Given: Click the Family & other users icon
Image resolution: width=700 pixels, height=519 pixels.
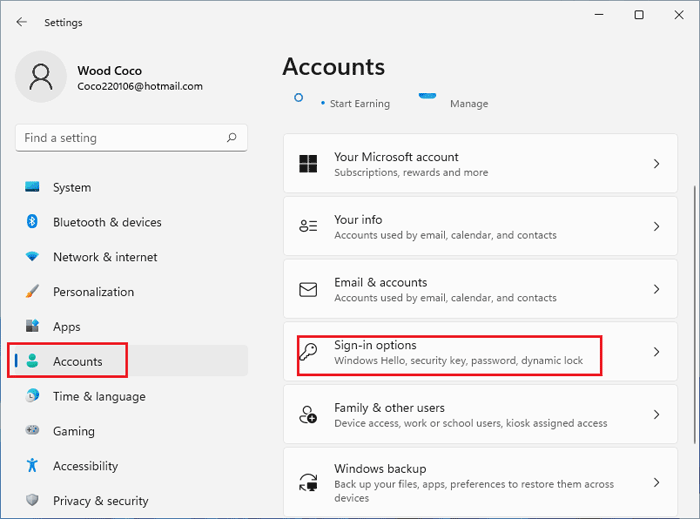Looking at the screenshot, I should (308, 415).
